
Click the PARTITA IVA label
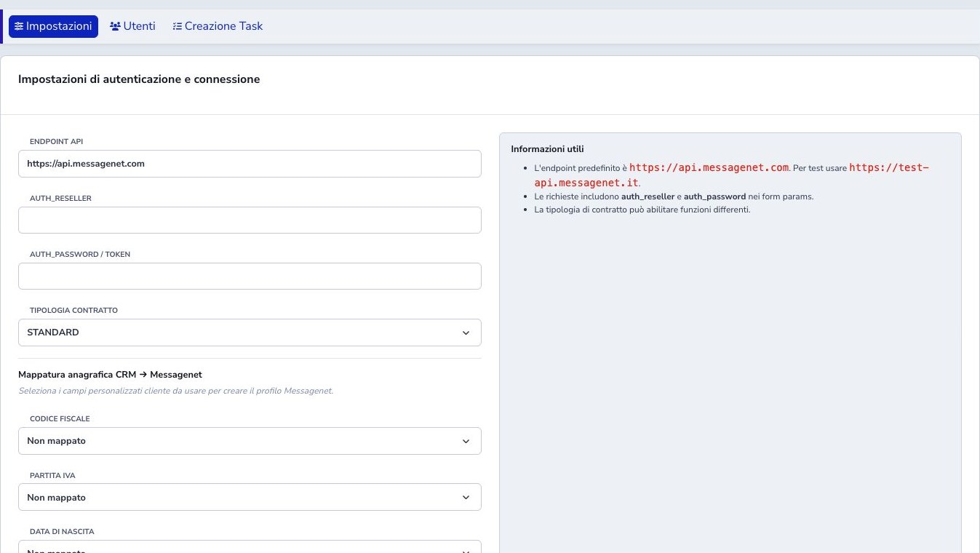point(52,476)
